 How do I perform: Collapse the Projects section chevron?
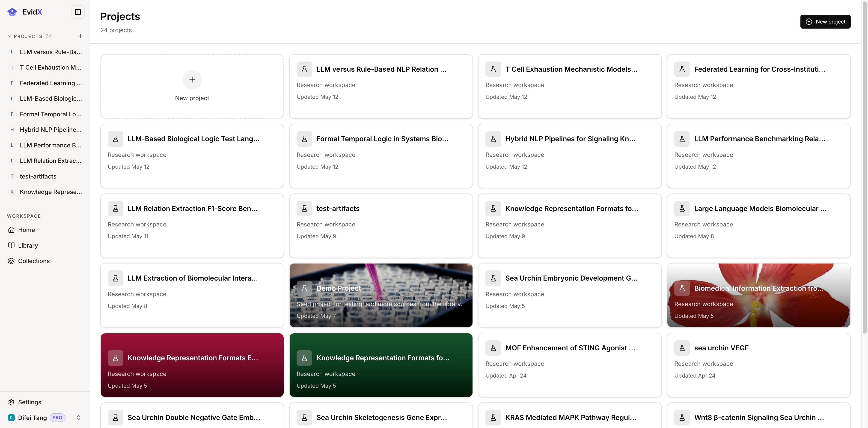pyautogui.click(x=9, y=36)
